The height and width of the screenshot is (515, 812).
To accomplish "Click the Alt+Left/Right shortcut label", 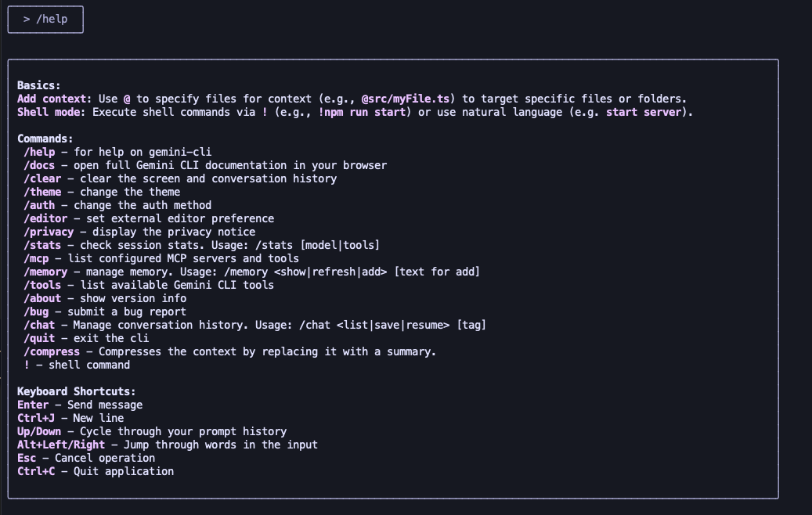I will click(x=61, y=445).
